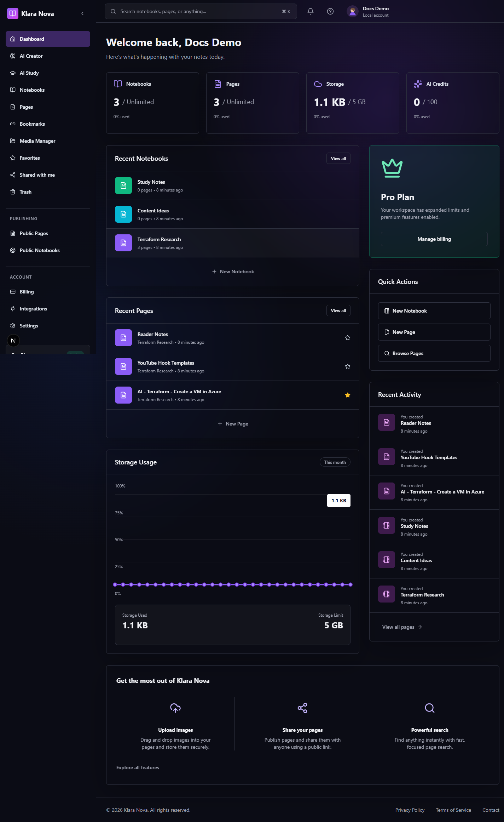The height and width of the screenshot is (822, 504).
Task: Favorite the Reader Notes page star
Action: coord(348,338)
